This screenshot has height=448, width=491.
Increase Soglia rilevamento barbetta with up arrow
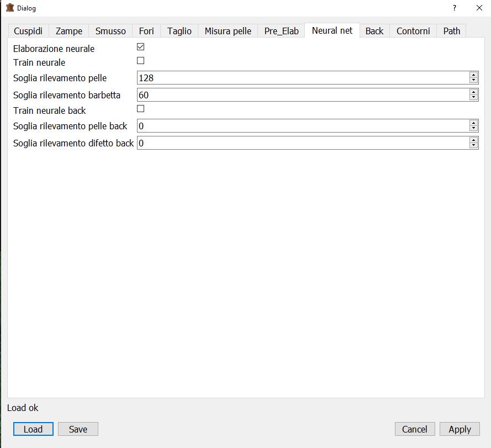473,92
